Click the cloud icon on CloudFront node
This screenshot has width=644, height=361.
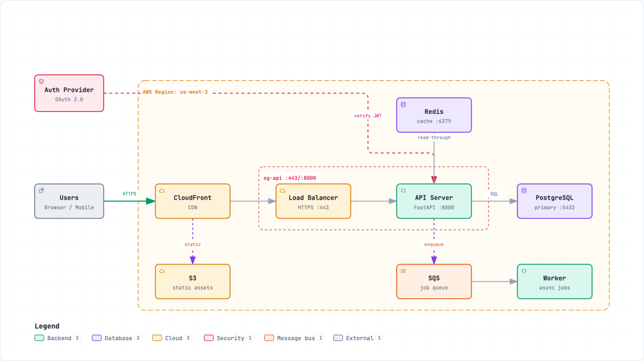click(x=162, y=191)
